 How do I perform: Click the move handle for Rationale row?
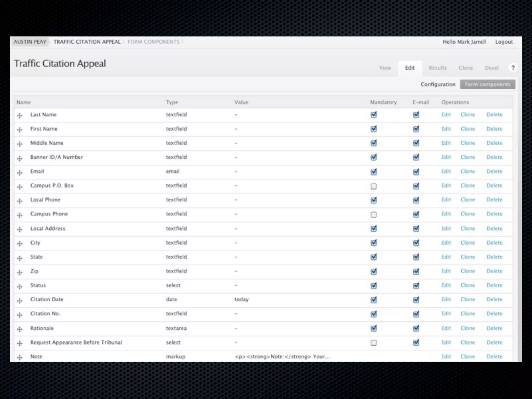pos(20,329)
